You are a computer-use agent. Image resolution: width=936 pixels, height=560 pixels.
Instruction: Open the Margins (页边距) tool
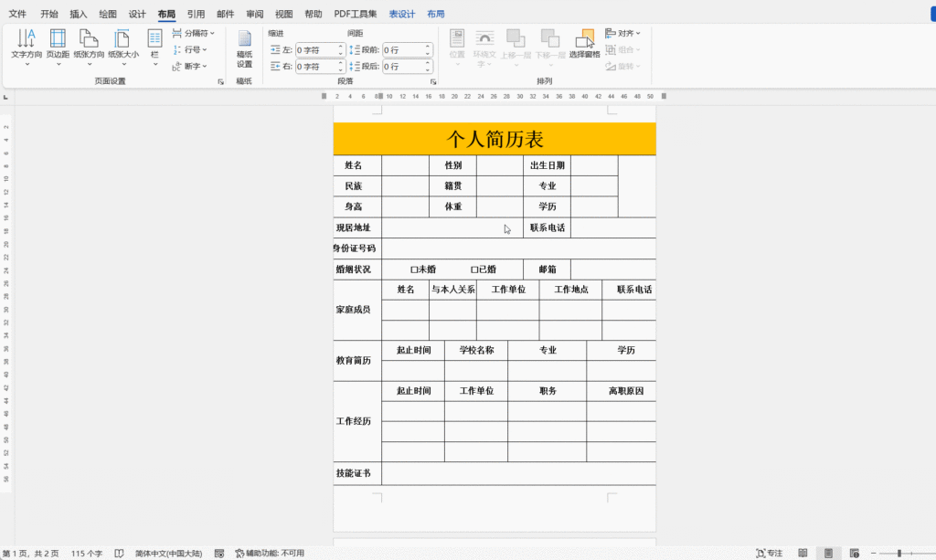click(58, 46)
